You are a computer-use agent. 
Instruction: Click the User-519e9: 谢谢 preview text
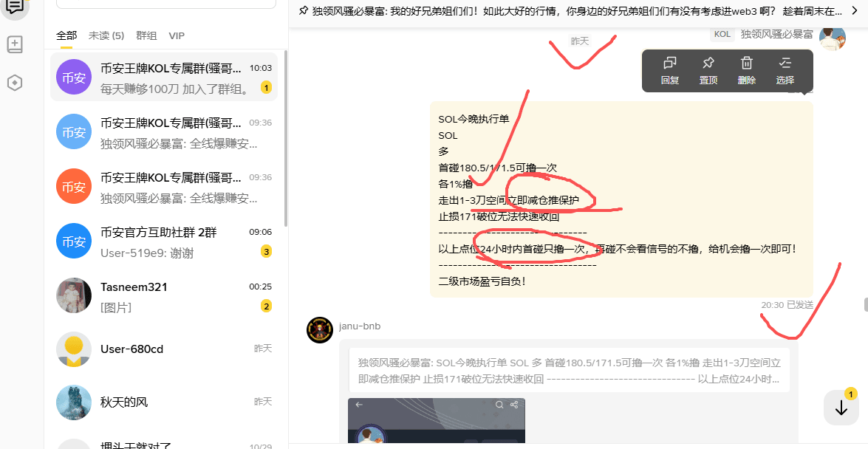[147, 253]
